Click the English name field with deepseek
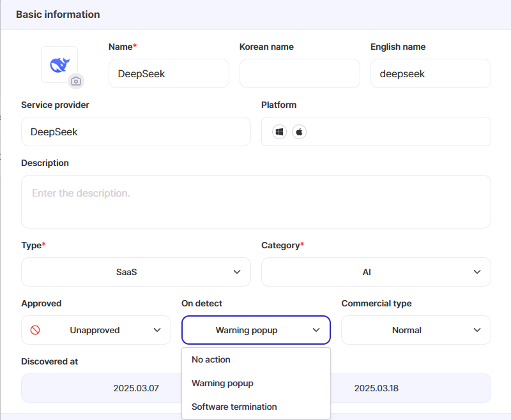This screenshot has height=420, width=511. pos(431,73)
